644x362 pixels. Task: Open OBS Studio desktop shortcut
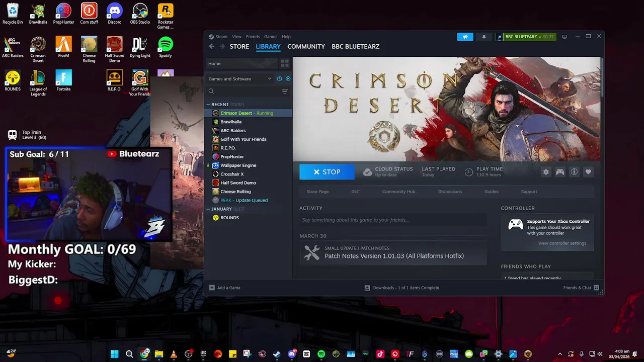(140, 14)
